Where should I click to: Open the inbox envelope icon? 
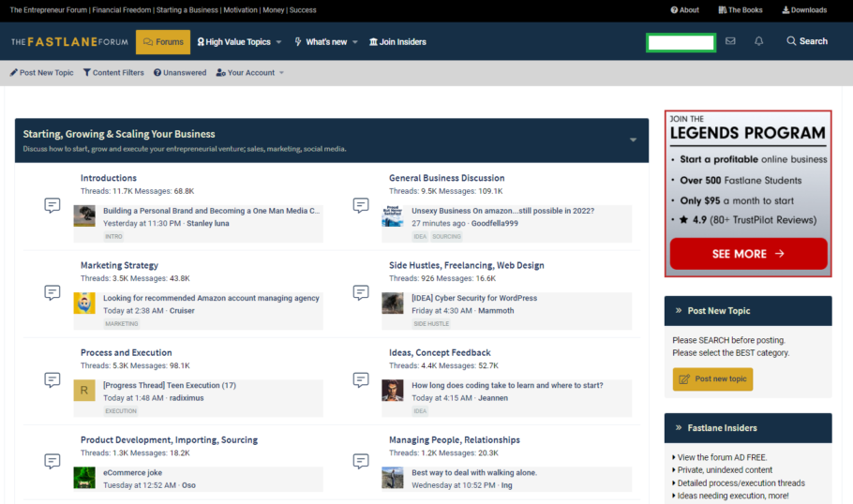pos(730,41)
